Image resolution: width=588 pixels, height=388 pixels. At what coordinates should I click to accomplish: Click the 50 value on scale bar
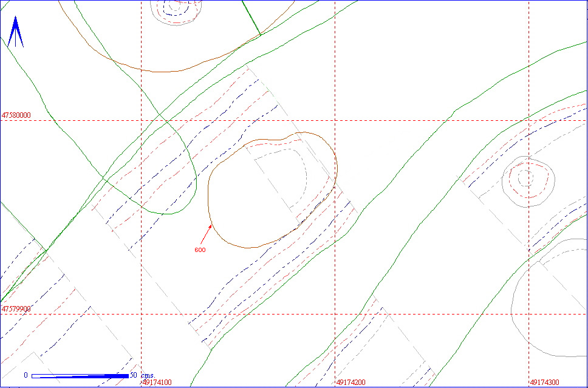[x=134, y=375]
